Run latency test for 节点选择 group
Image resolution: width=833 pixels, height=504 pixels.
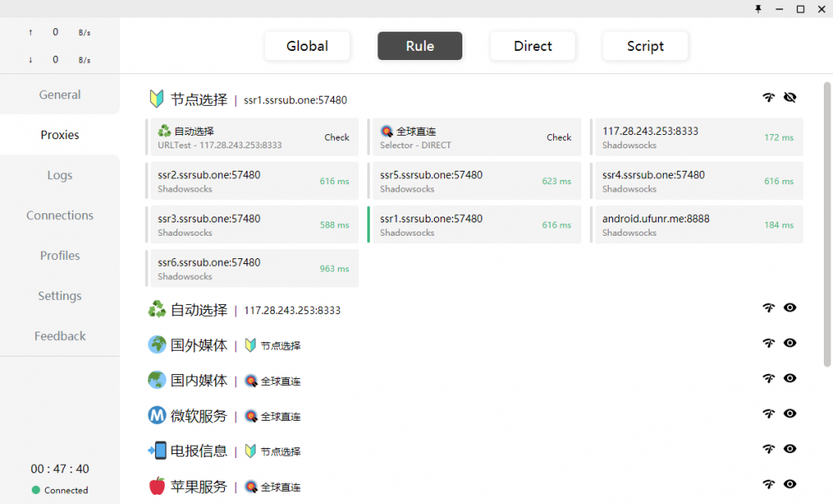[768, 98]
